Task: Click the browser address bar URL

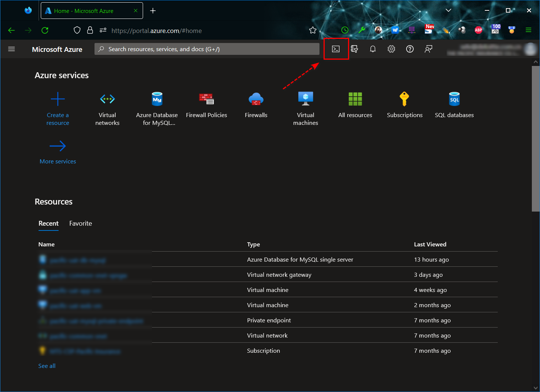Action: (x=157, y=31)
